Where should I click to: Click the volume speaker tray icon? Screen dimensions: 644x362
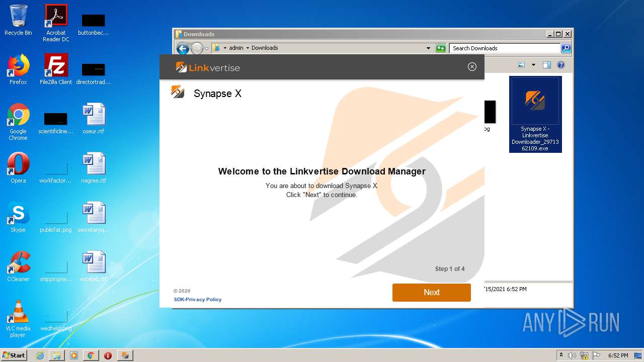pyautogui.click(x=572, y=355)
